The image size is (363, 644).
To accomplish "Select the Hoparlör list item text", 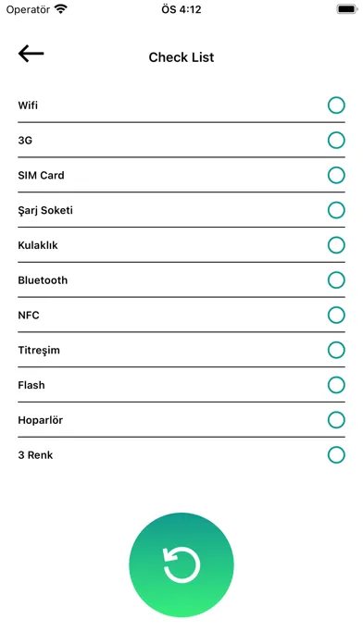I will point(41,420).
